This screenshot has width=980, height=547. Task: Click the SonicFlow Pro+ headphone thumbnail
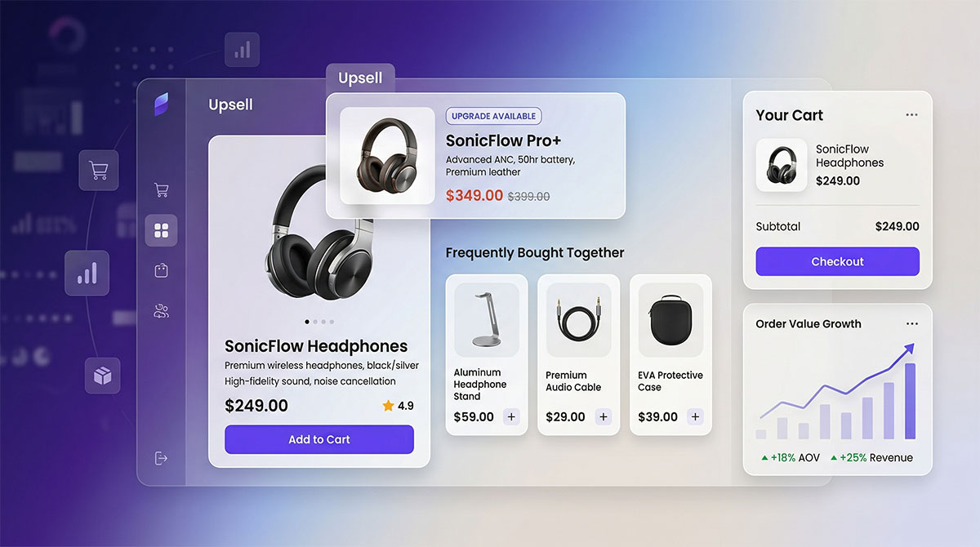(387, 156)
